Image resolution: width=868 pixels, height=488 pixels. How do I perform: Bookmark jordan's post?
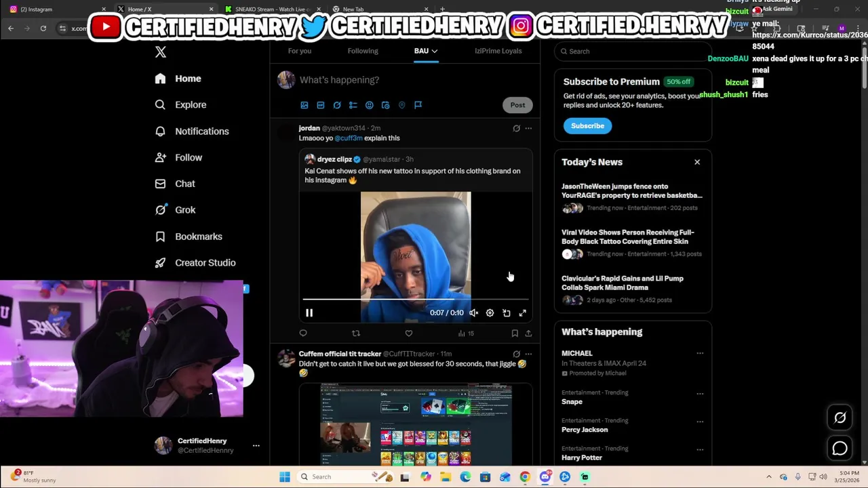[515, 333]
